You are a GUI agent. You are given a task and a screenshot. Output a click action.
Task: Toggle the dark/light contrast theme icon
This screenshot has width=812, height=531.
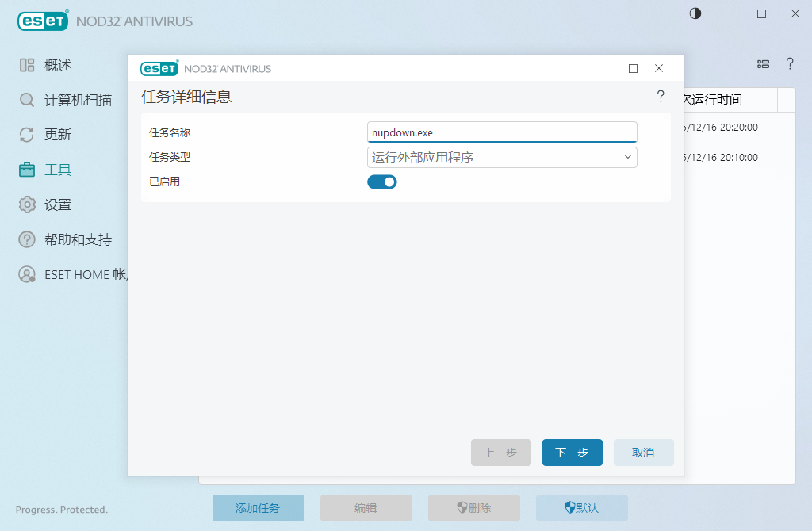[x=695, y=13]
